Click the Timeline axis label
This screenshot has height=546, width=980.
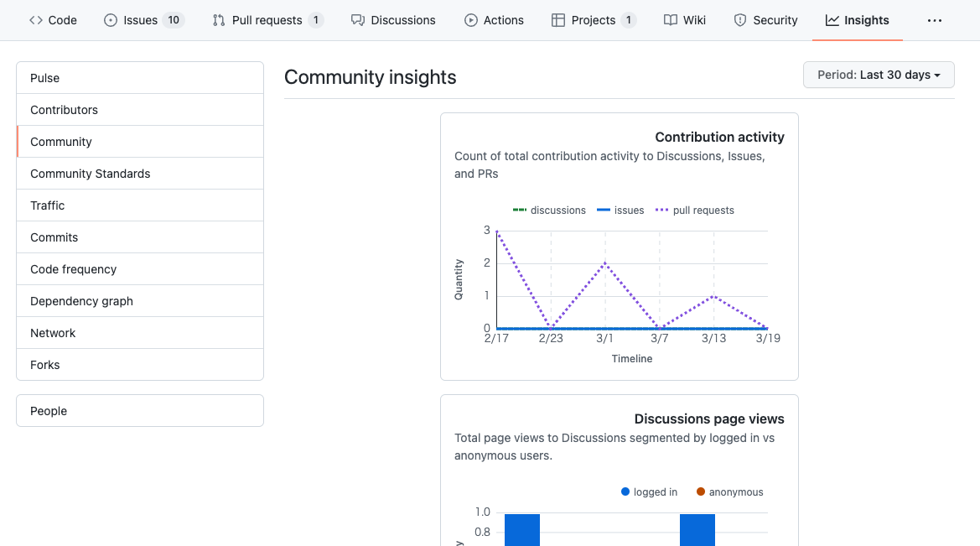632,359
